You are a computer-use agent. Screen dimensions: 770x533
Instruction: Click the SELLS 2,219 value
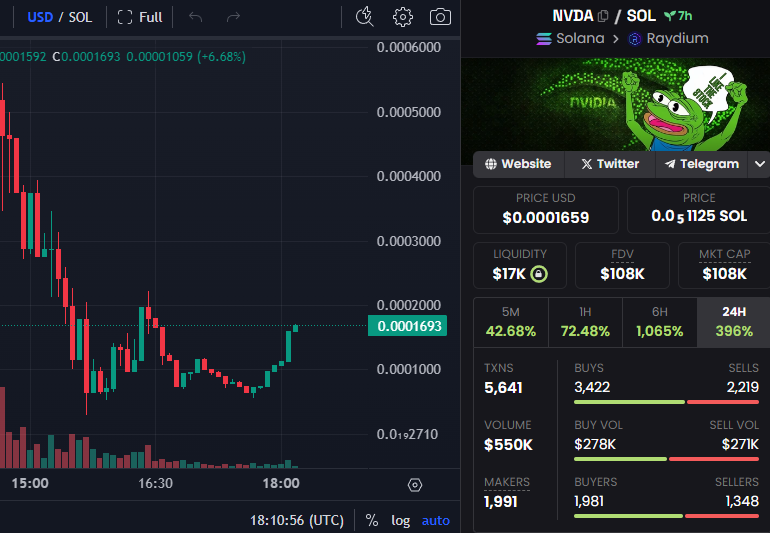(x=742, y=387)
